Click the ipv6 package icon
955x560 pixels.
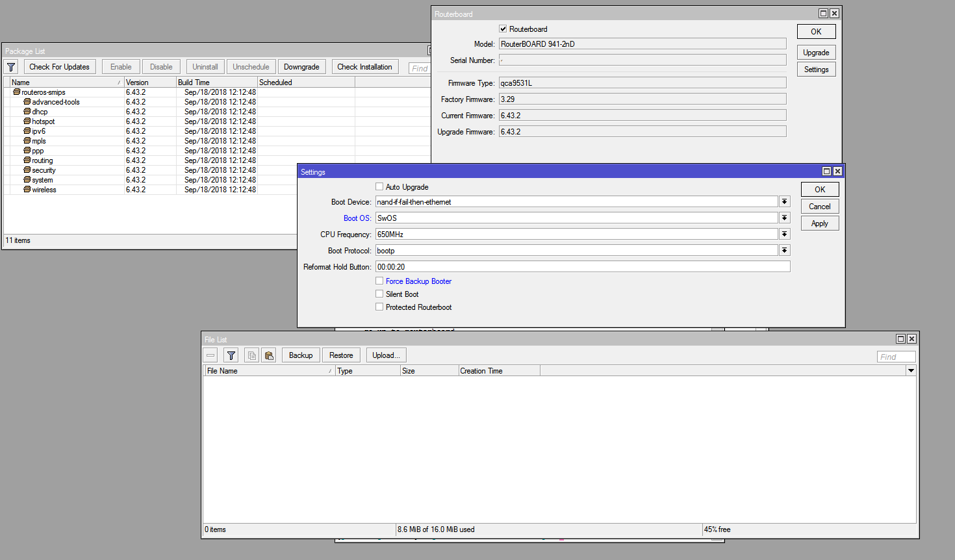tap(27, 131)
